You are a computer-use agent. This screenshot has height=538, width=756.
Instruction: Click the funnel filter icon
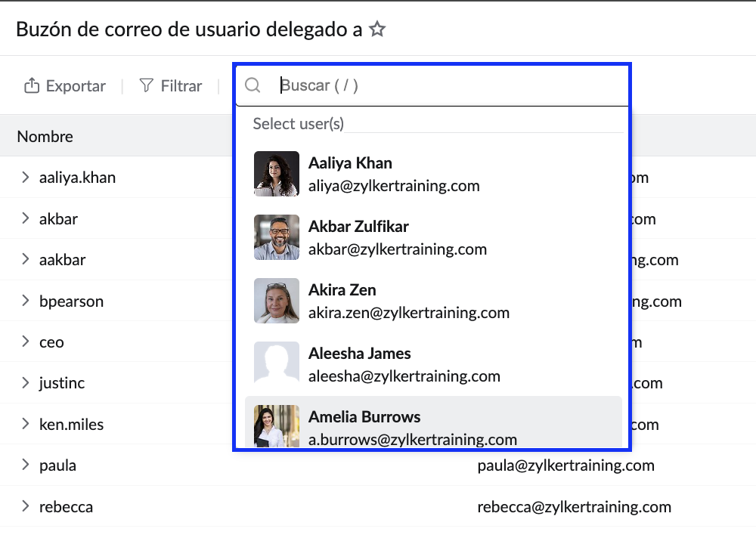[146, 85]
